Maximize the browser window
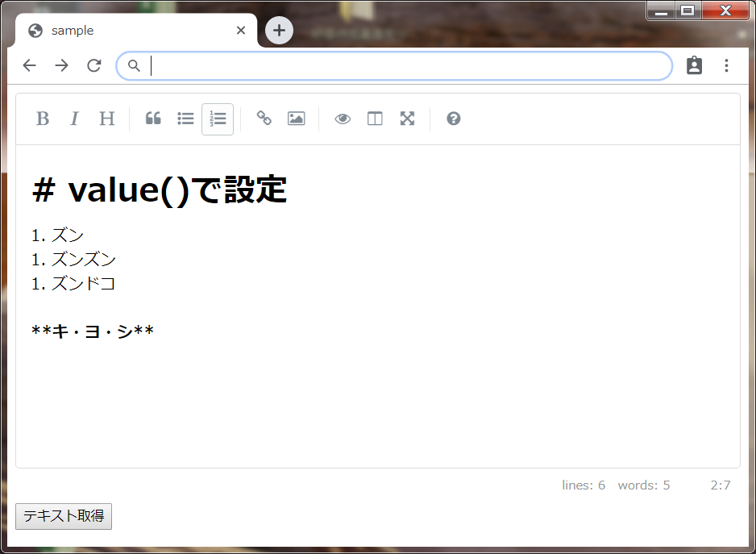 click(x=688, y=10)
